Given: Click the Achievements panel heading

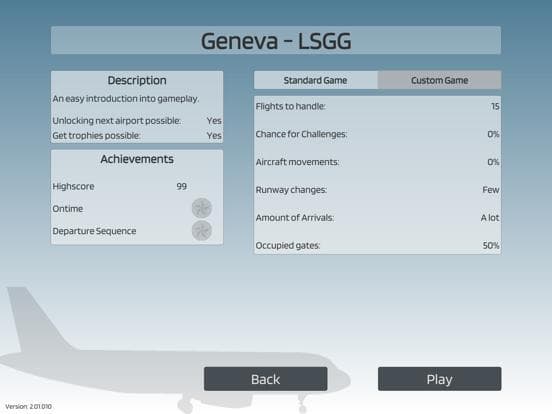Looking at the screenshot, I should tap(137, 159).
